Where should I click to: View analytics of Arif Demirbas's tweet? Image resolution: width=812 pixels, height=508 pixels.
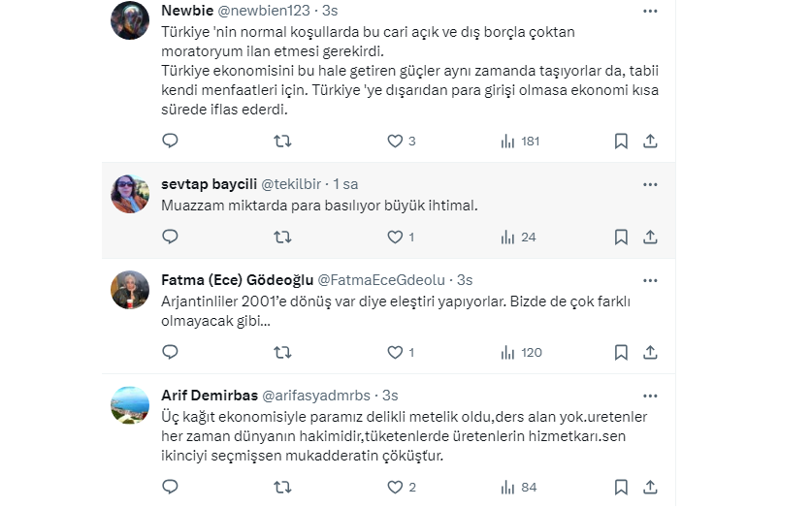(x=507, y=488)
